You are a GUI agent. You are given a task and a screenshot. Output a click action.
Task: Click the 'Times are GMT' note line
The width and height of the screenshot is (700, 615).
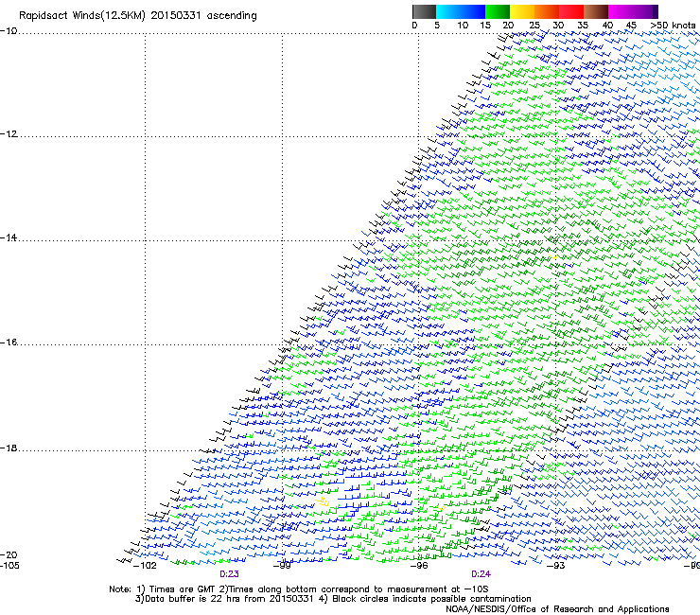coord(299,589)
